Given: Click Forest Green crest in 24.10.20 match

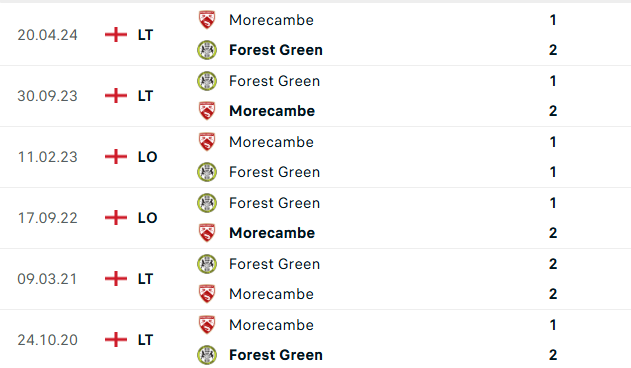Looking at the screenshot, I should click(x=207, y=355).
